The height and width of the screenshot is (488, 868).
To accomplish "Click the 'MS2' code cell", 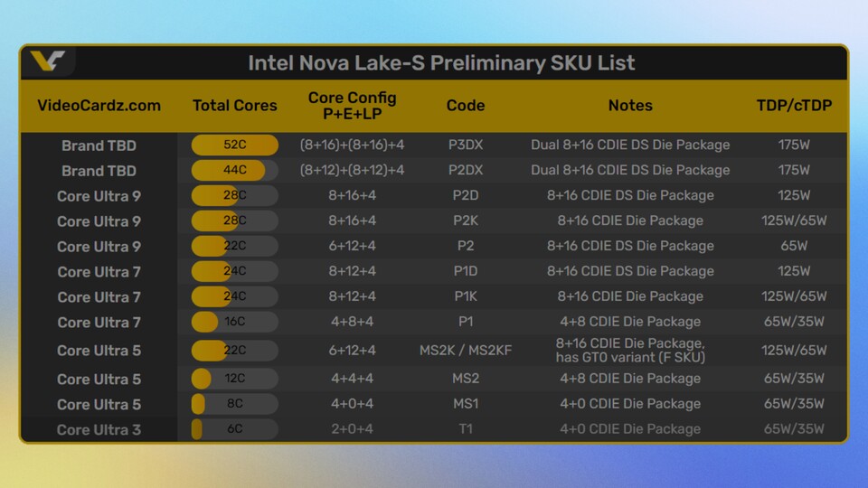I will click(466, 379).
